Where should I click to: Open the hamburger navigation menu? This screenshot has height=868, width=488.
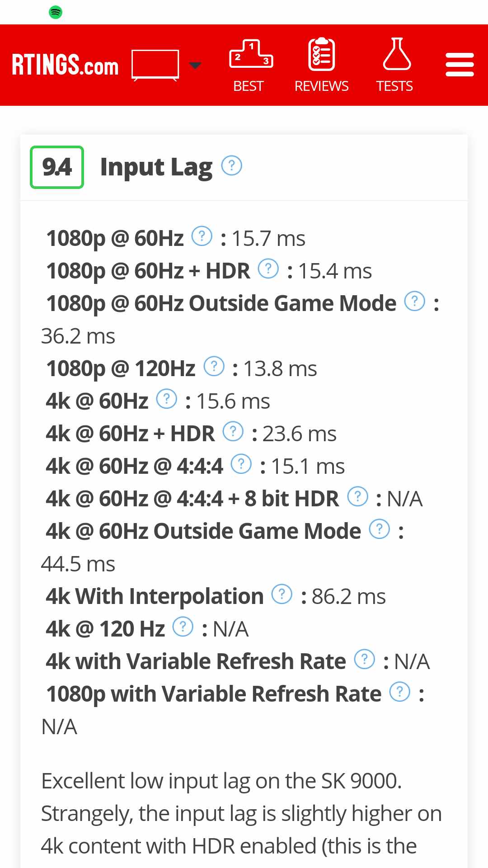(460, 65)
